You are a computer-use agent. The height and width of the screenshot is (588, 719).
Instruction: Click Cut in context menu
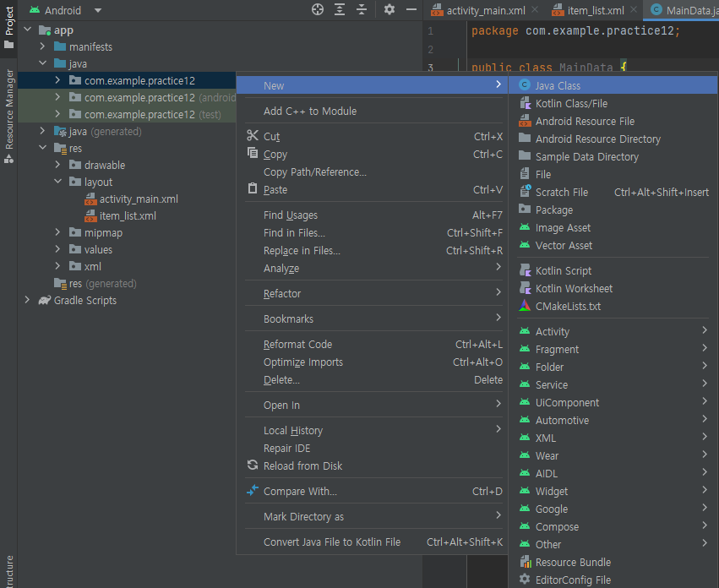tap(373, 136)
